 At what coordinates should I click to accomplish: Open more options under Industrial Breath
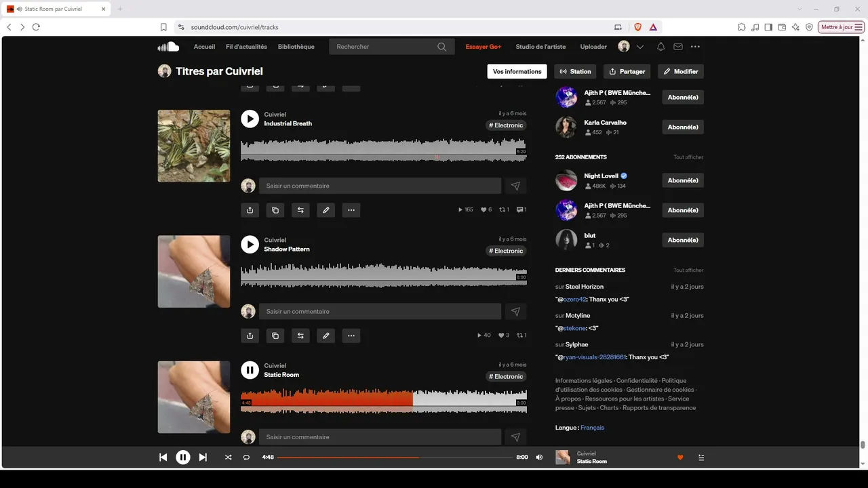(x=351, y=210)
